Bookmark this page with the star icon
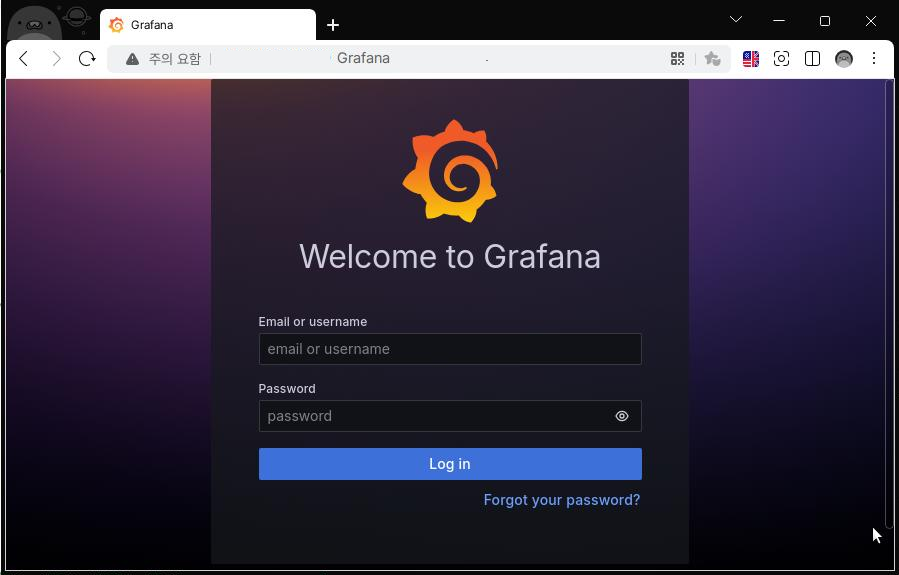The height and width of the screenshot is (575, 899). click(712, 58)
